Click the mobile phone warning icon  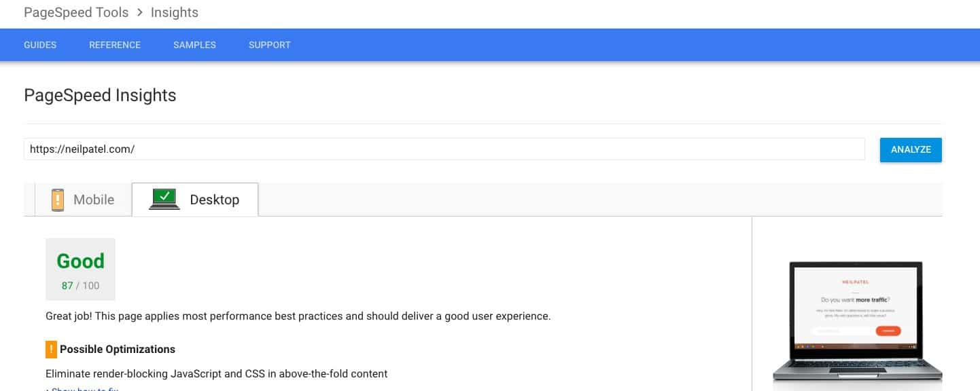coord(58,200)
